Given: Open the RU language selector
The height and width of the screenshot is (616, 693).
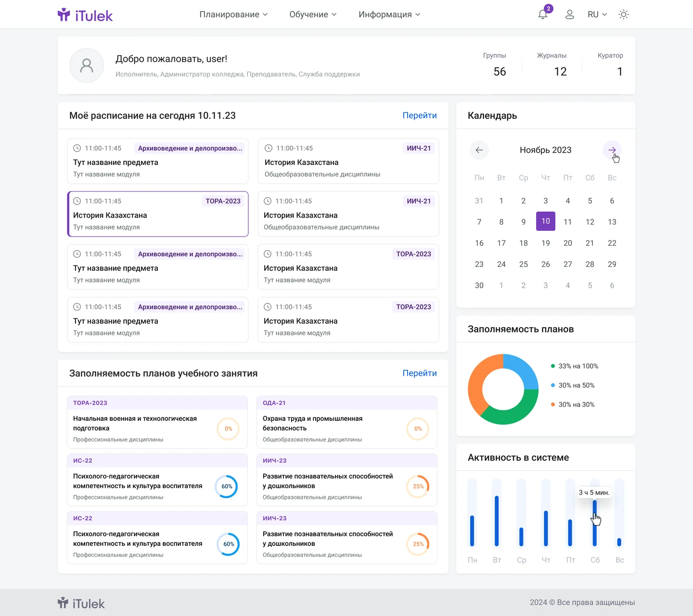Looking at the screenshot, I should tap(597, 14).
